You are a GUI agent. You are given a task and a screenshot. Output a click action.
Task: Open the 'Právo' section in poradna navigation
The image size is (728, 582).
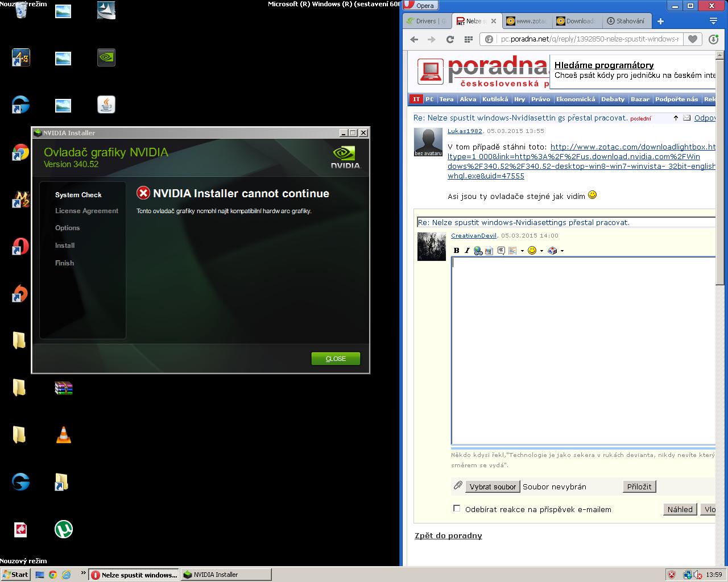[541, 99]
